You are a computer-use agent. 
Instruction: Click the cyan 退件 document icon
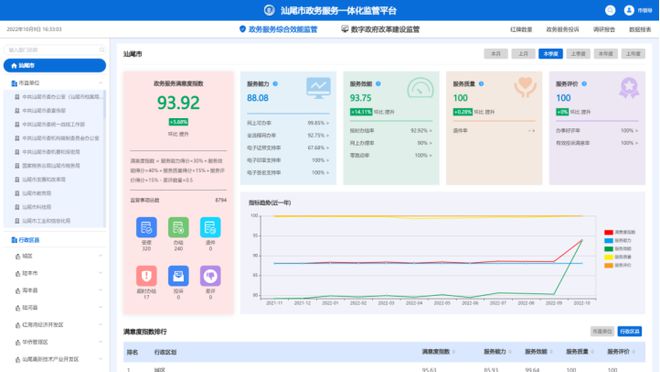click(x=210, y=227)
